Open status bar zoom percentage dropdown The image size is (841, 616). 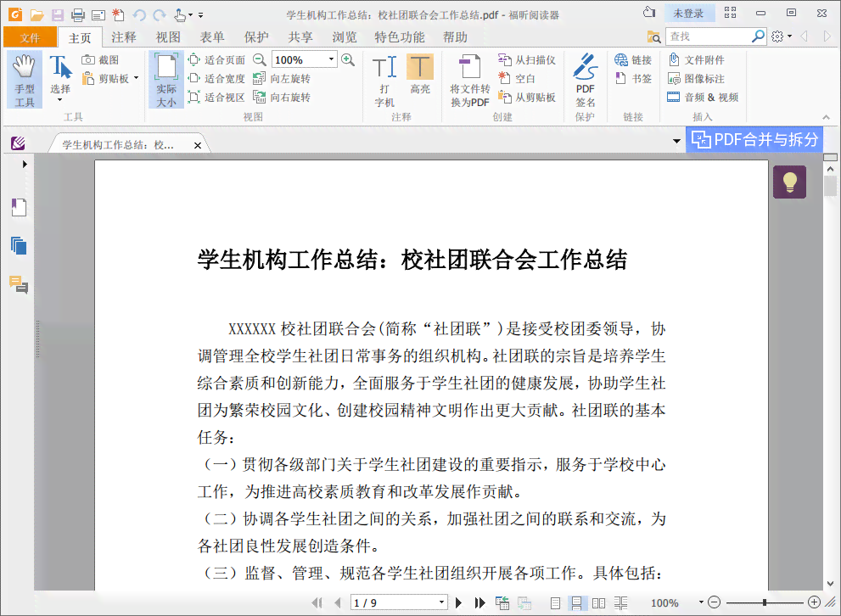[700, 602]
